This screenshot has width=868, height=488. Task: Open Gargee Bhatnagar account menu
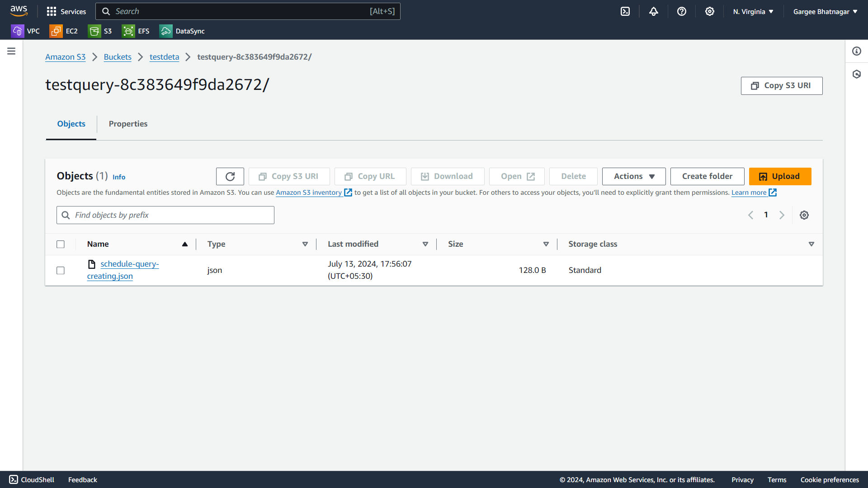pos(825,12)
